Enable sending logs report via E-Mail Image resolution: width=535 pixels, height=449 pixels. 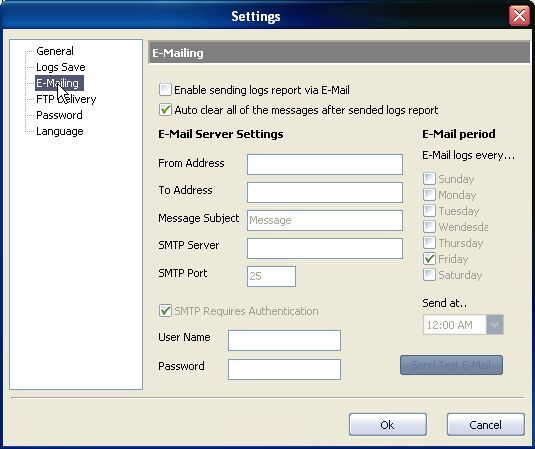(165, 90)
